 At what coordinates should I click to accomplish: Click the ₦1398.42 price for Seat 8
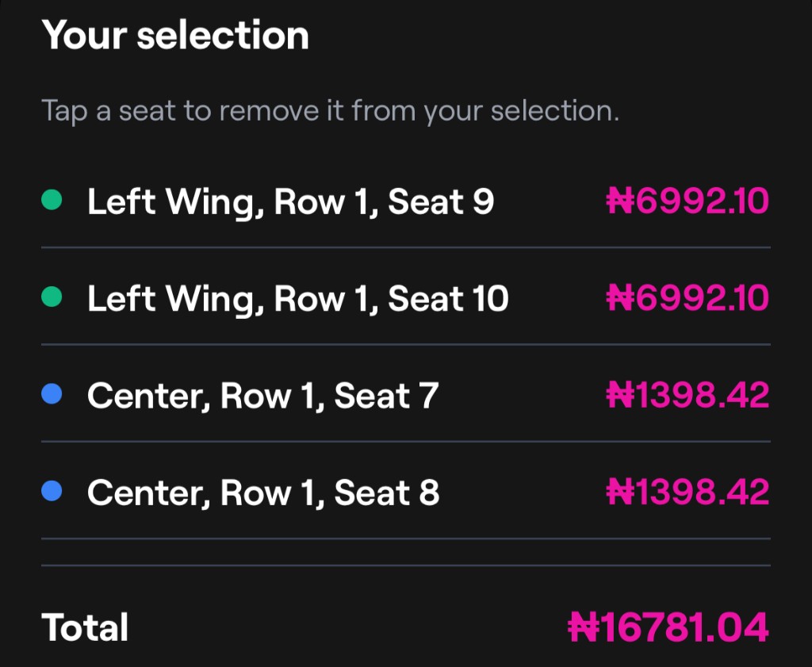688,492
